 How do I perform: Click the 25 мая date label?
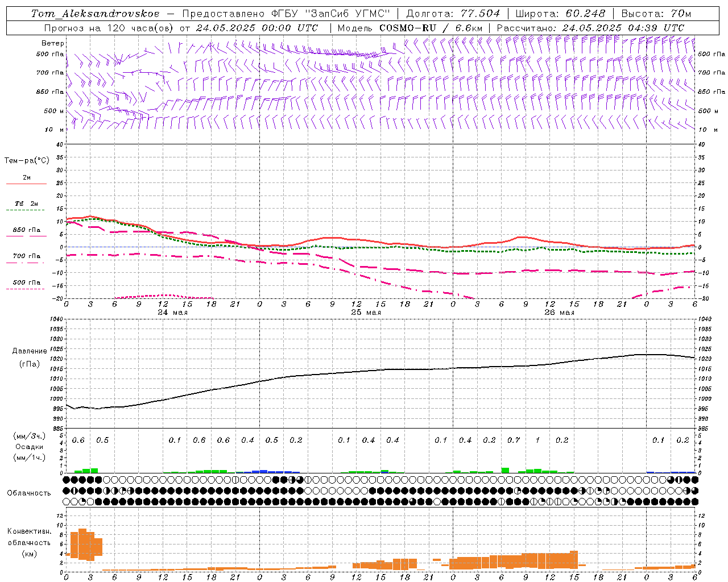[366, 313]
